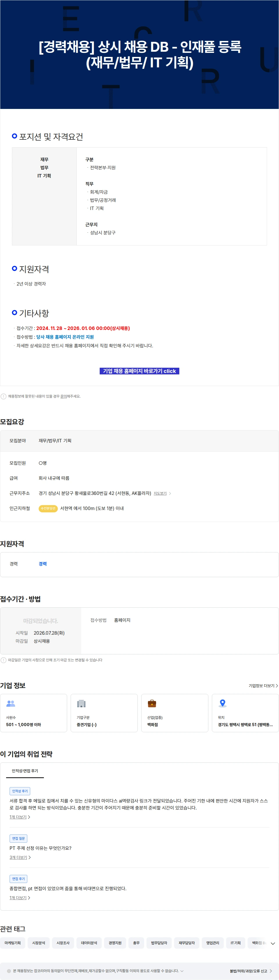
Task: Click 기업 채용 홈페이지 바로가기 click button
Action: pyautogui.click(x=139, y=371)
